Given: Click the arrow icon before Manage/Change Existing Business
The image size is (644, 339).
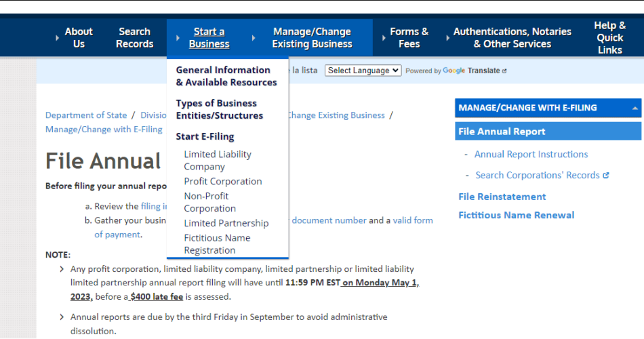Looking at the screenshot, I should coord(254,38).
